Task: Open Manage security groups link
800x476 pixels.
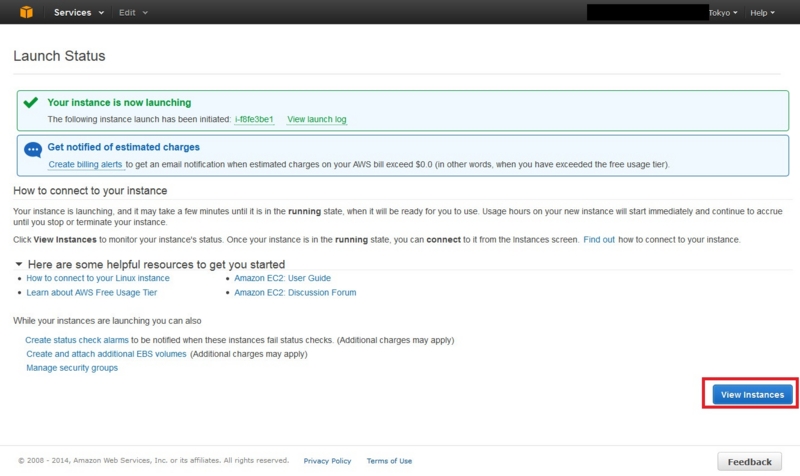Action: pos(72,367)
